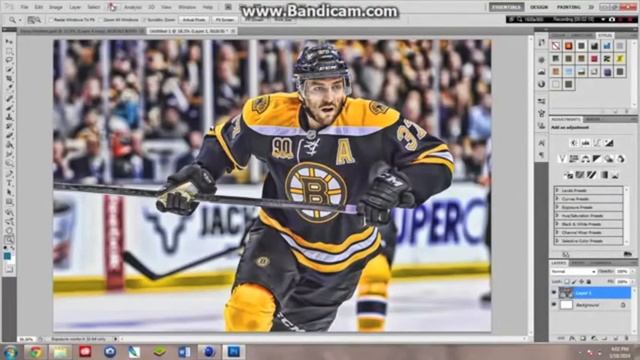
Task: Toggle Zoom All Windows checkbox
Action: click(100, 20)
